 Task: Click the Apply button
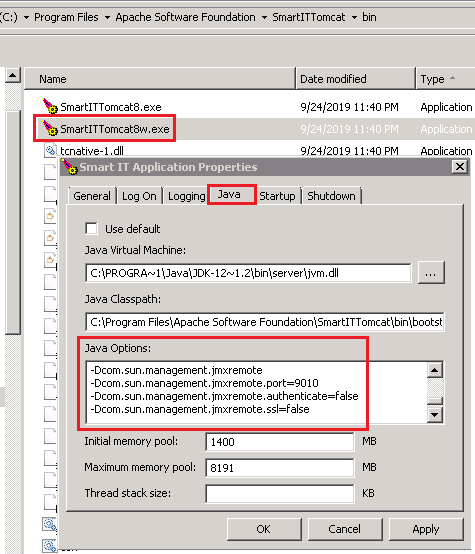426,529
